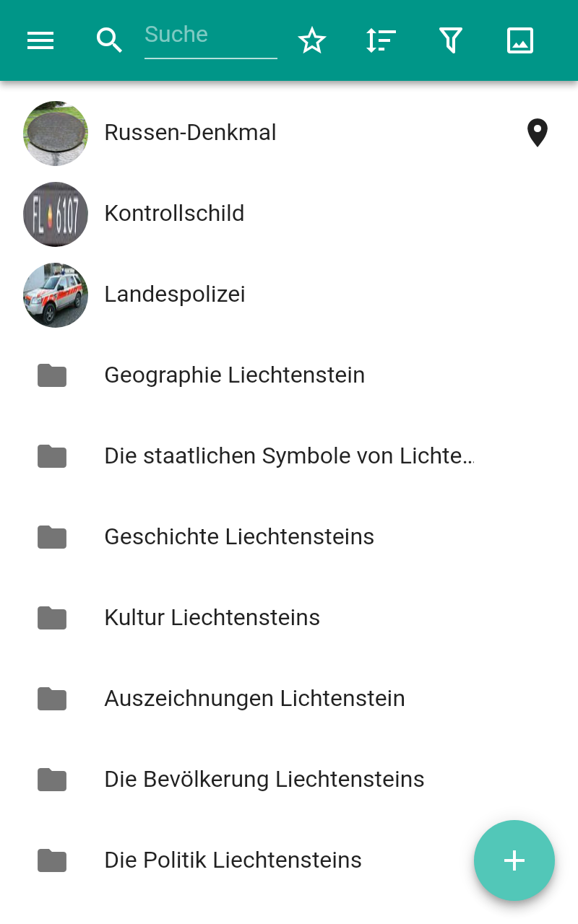The width and height of the screenshot is (578, 924).
Task: Select the Kontrollschild list entry
Action: coord(289,214)
